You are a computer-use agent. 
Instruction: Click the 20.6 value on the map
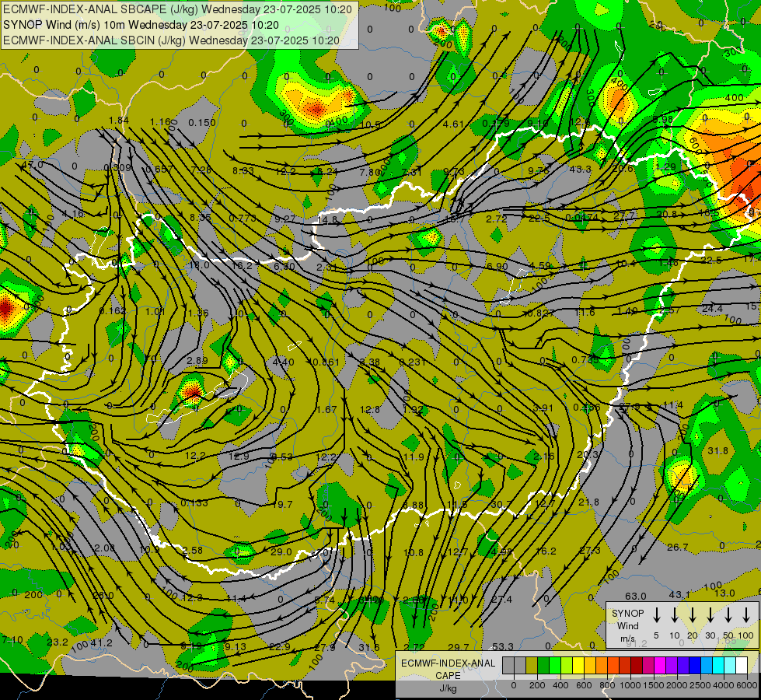(x=622, y=168)
